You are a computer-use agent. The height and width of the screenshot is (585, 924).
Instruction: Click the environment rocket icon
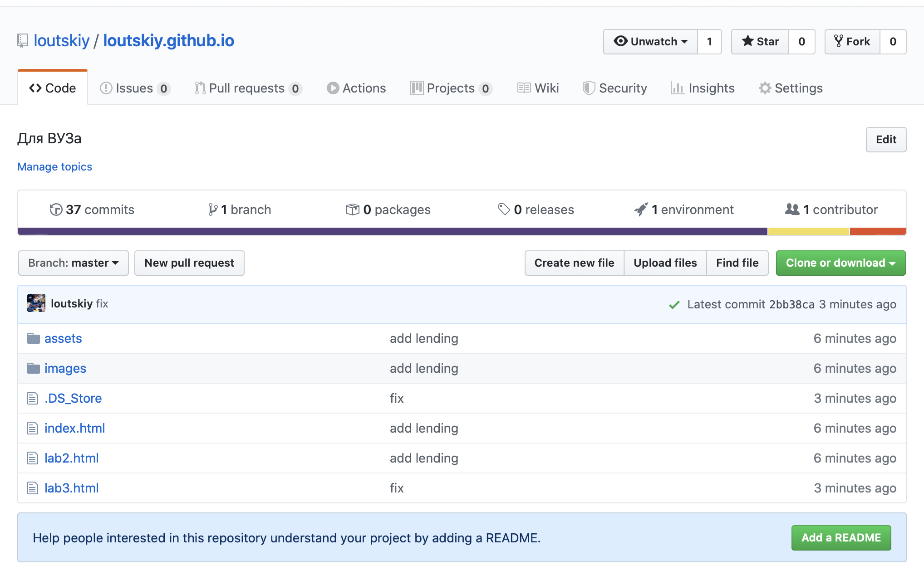[640, 210]
